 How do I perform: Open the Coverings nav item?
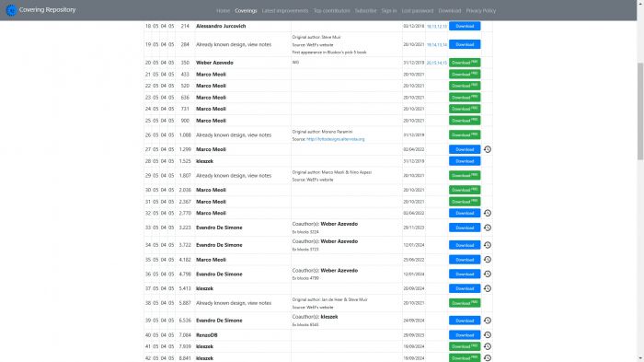pos(246,11)
